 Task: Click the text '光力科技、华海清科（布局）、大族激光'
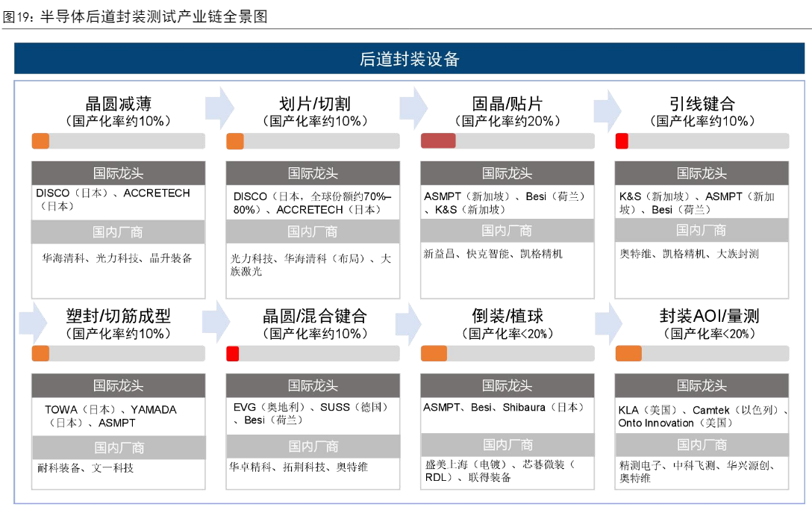pos(310,265)
